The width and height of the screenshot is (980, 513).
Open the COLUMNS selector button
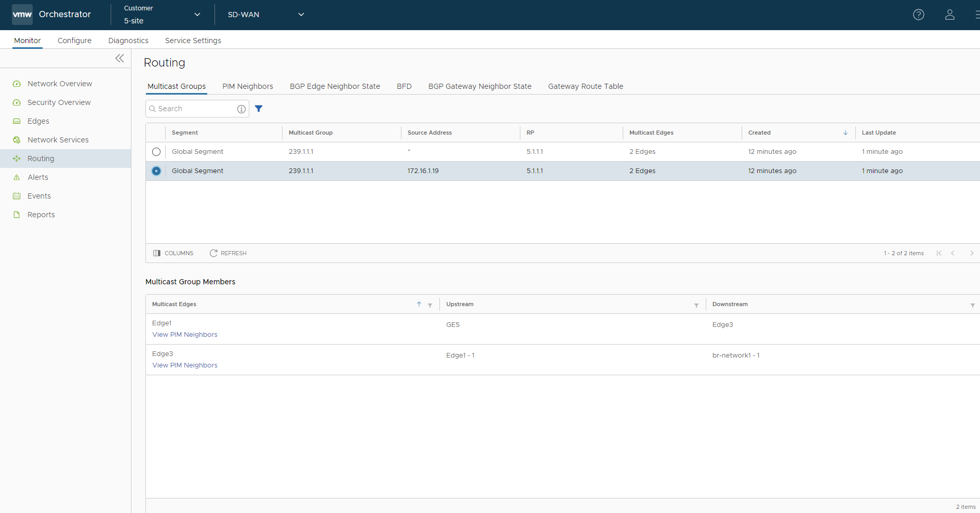173,253
